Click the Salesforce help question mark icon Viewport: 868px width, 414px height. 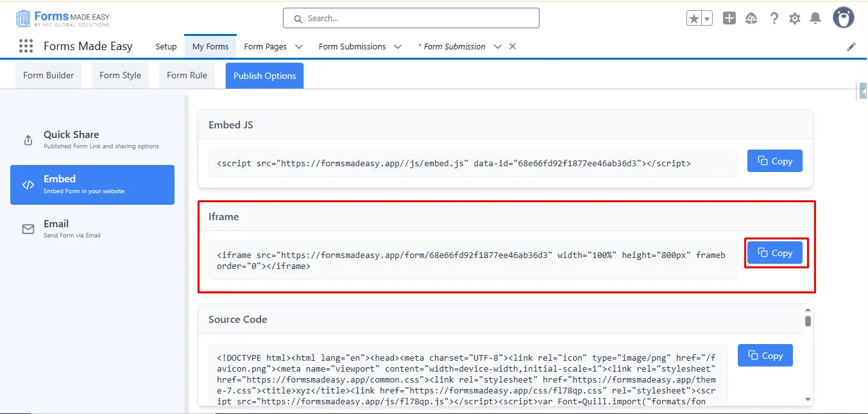click(x=774, y=19)
